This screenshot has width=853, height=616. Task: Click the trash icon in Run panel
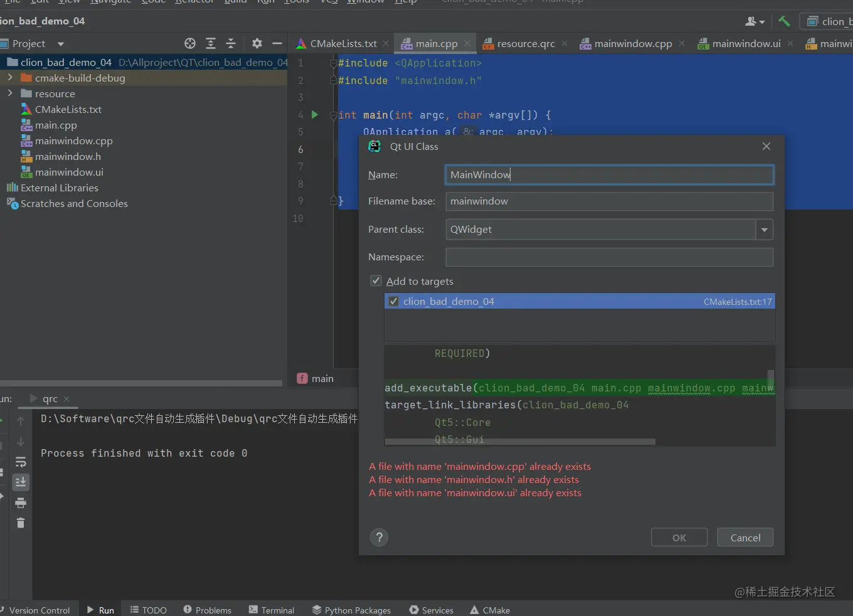[21, 523]
